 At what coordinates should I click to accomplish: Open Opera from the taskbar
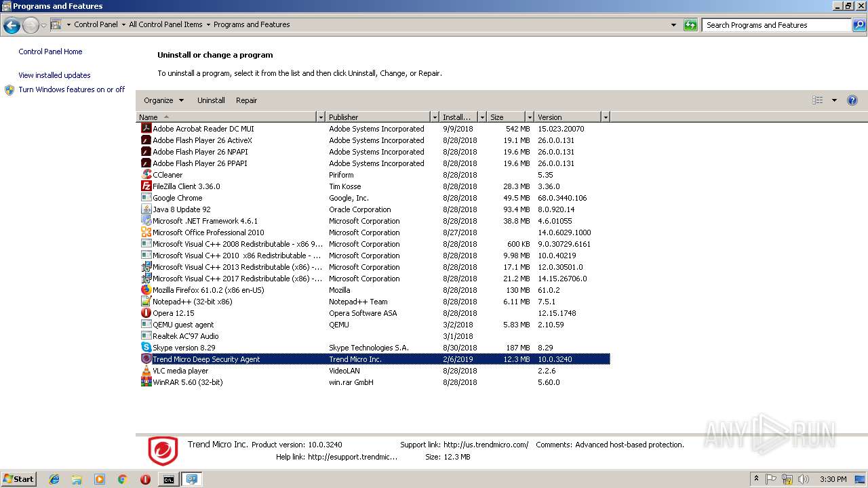(145, 479)
